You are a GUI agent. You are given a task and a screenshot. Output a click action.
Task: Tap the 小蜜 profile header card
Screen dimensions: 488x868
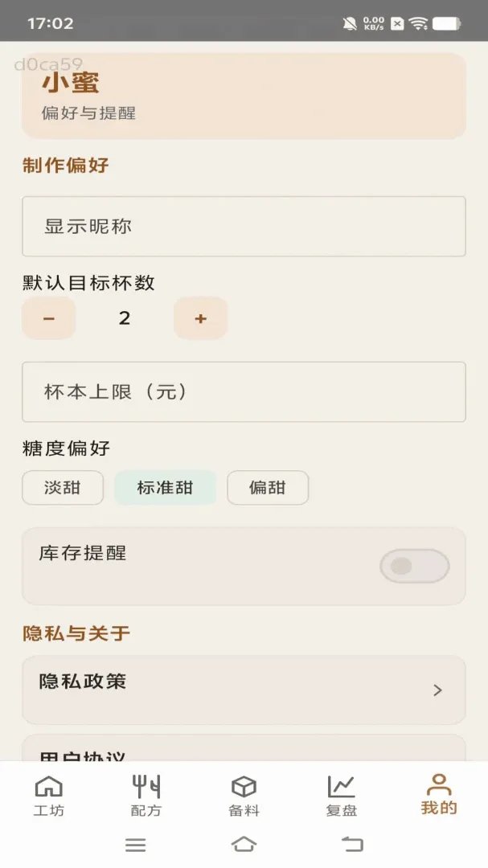pyautogui.click(x=244, y=96)
